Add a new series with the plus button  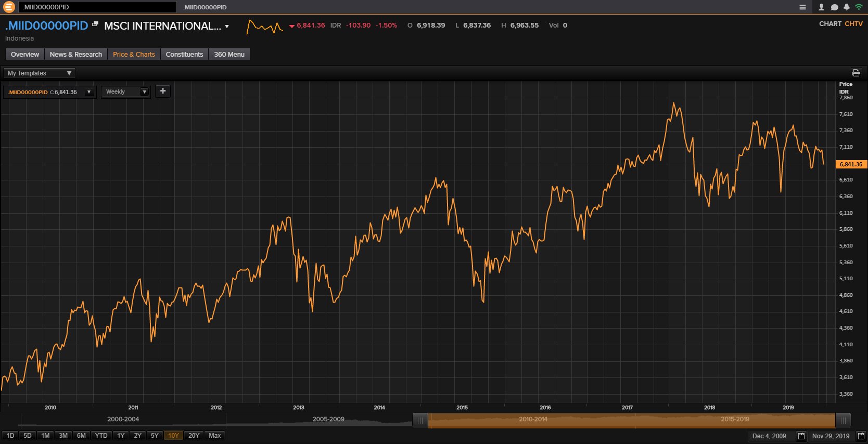pyautogui.click(x=163, y=91)
